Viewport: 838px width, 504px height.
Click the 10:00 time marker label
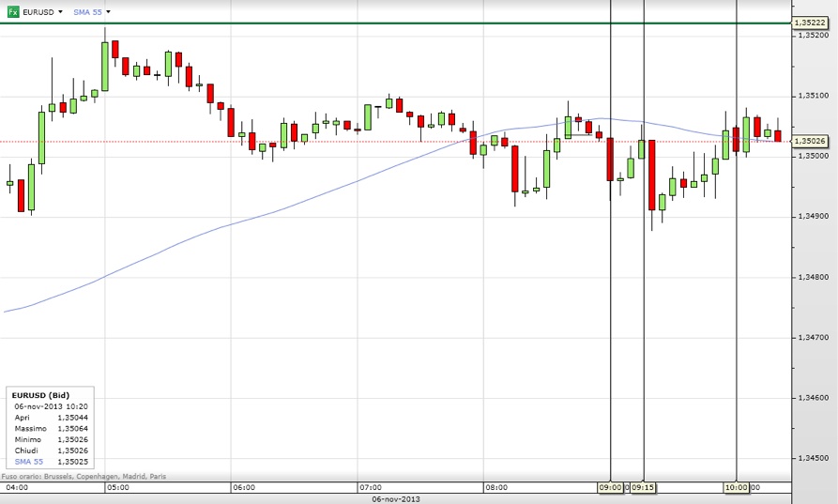tap(736, 488)
